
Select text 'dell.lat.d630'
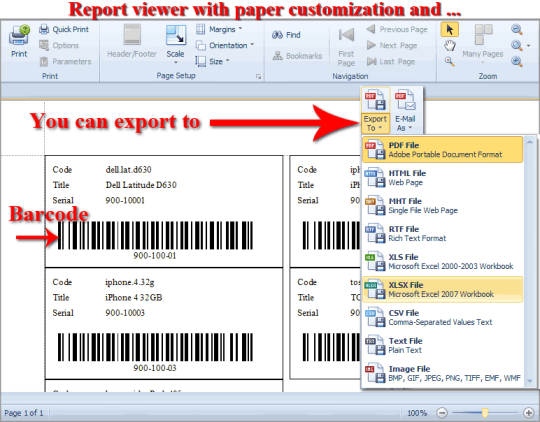128,169
